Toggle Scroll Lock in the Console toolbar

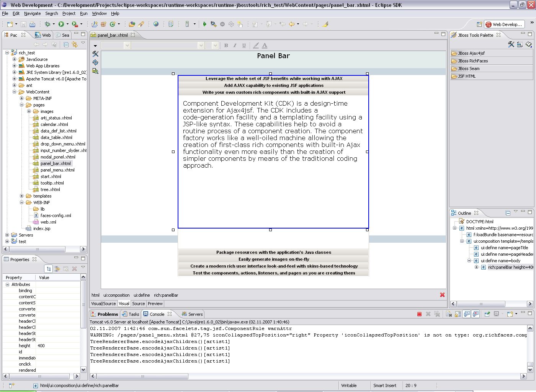(458, 314)
